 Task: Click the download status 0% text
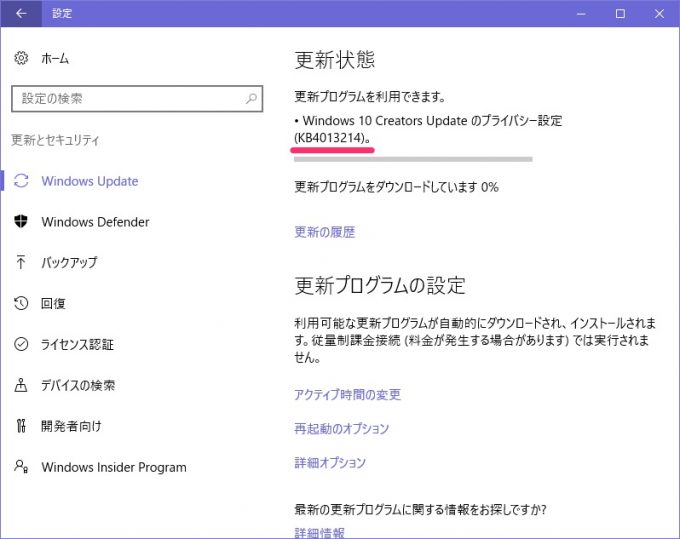[x=396, y=187]
